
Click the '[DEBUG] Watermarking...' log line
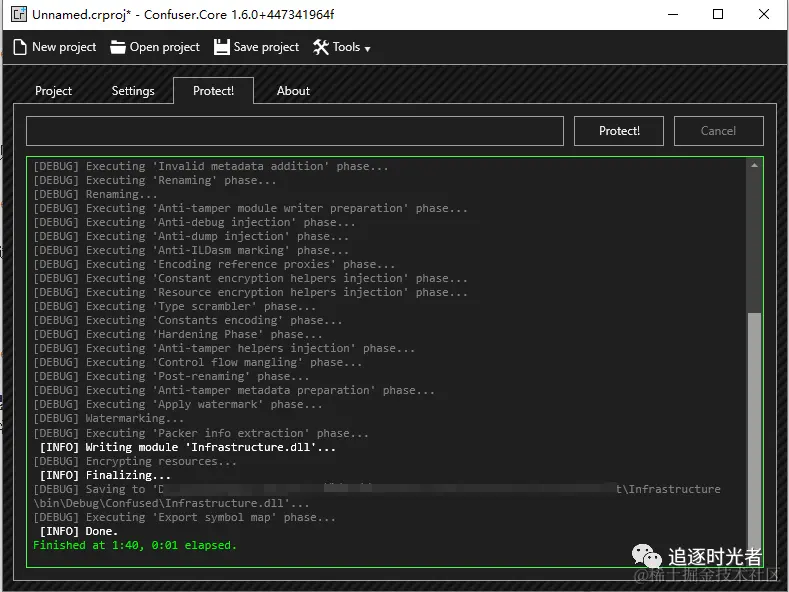109,418
